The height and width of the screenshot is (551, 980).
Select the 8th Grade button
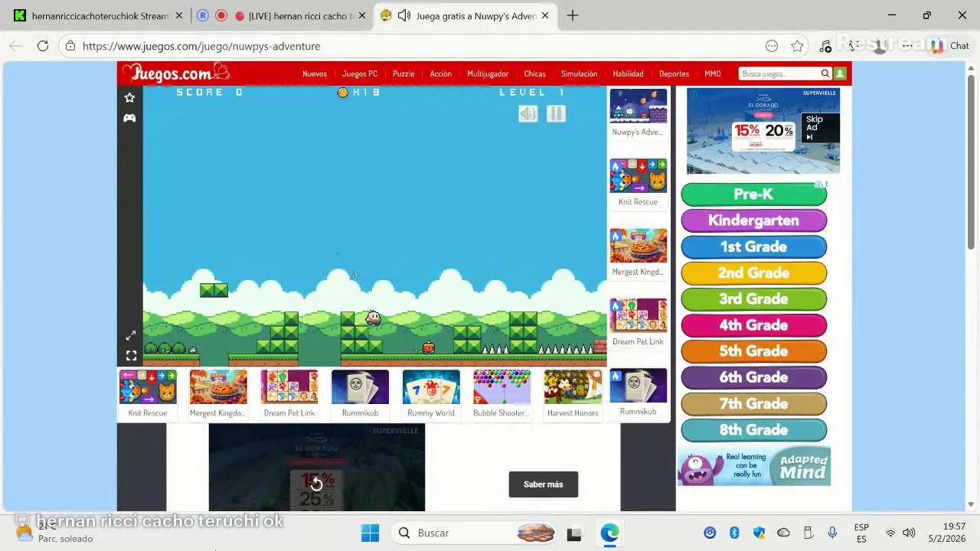click(x=754, y=430)
